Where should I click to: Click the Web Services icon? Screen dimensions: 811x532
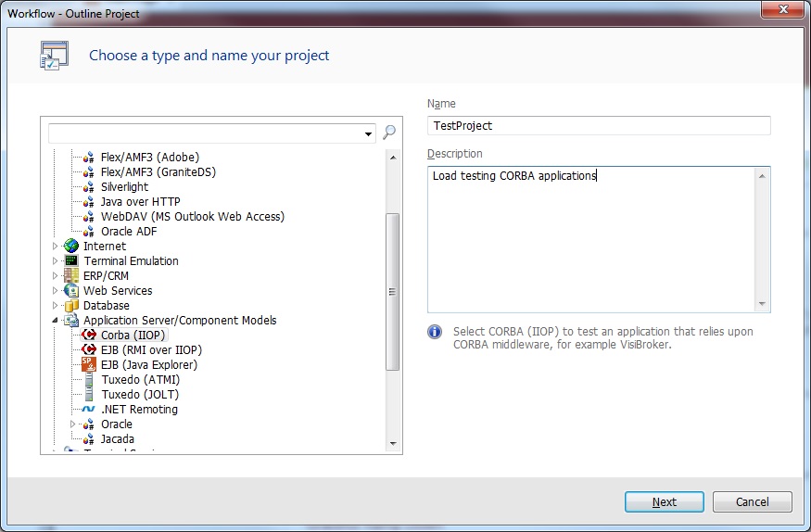[71, 291]
